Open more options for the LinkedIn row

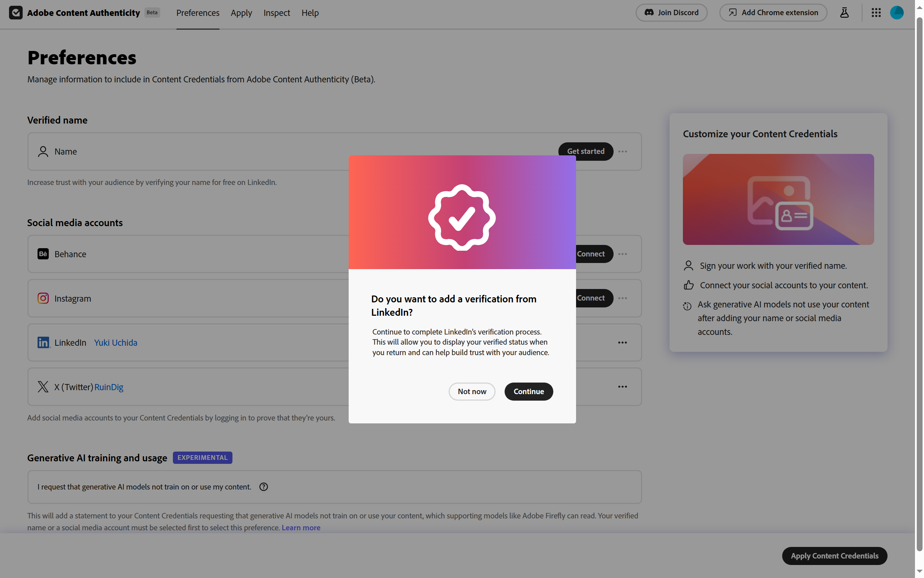pos(622,342)
